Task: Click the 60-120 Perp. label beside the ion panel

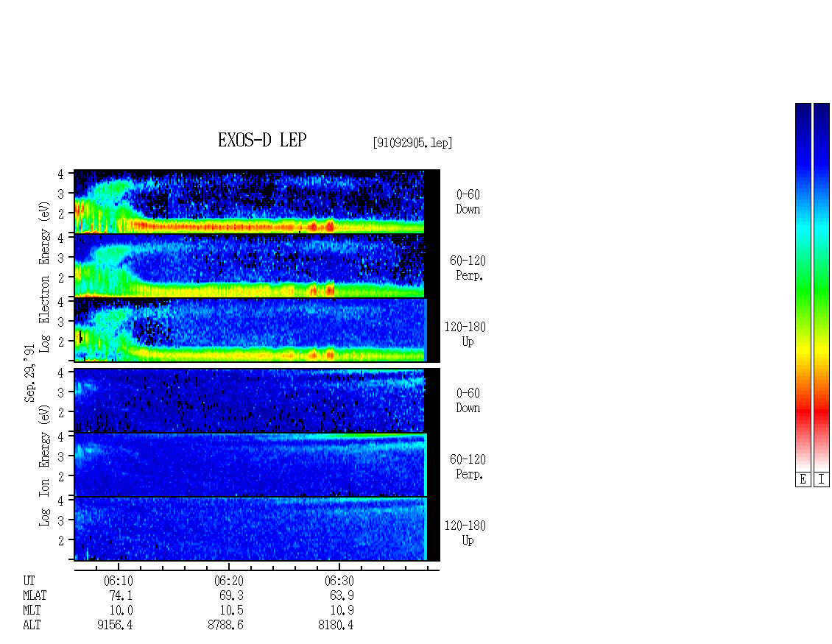Action: pos(468,467)
